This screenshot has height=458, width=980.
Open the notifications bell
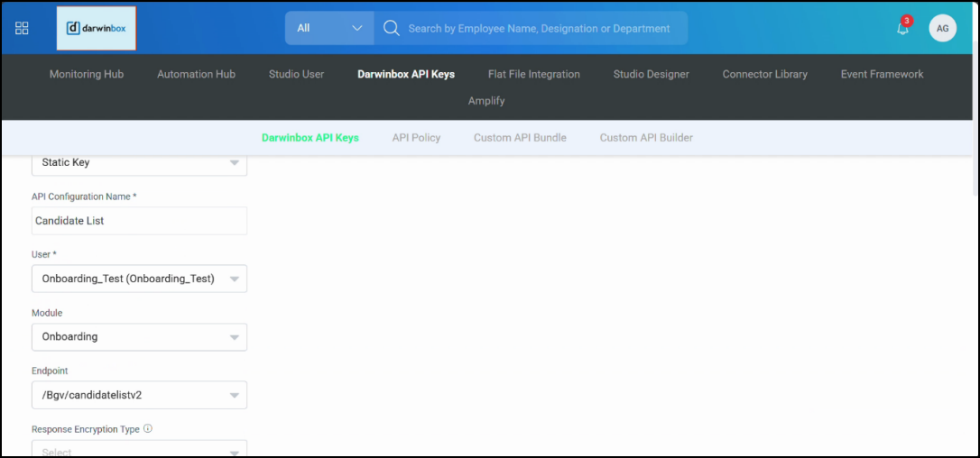click(x=902, y=28)
